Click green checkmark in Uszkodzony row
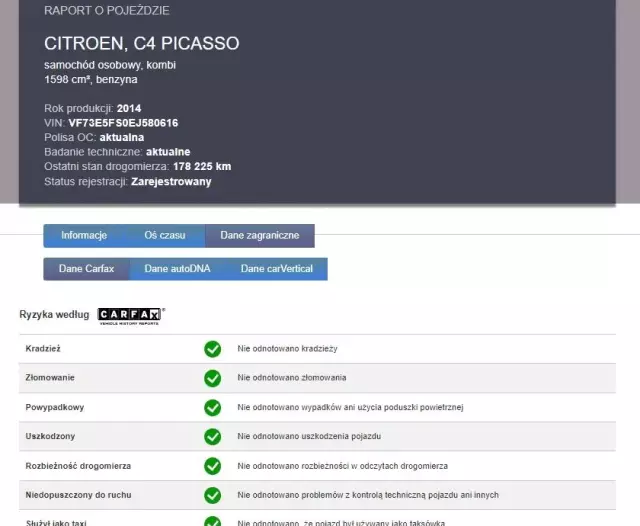640x526 pixels. tap(213, 437)
